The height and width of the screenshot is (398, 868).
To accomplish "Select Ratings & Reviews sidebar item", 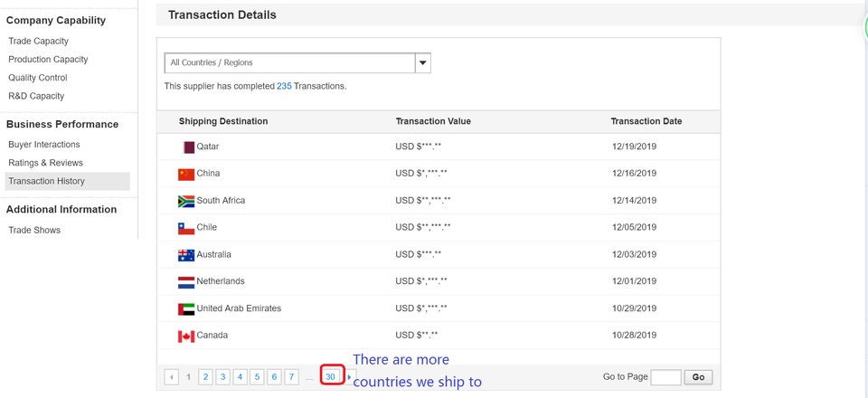I will tap(45, 163).
